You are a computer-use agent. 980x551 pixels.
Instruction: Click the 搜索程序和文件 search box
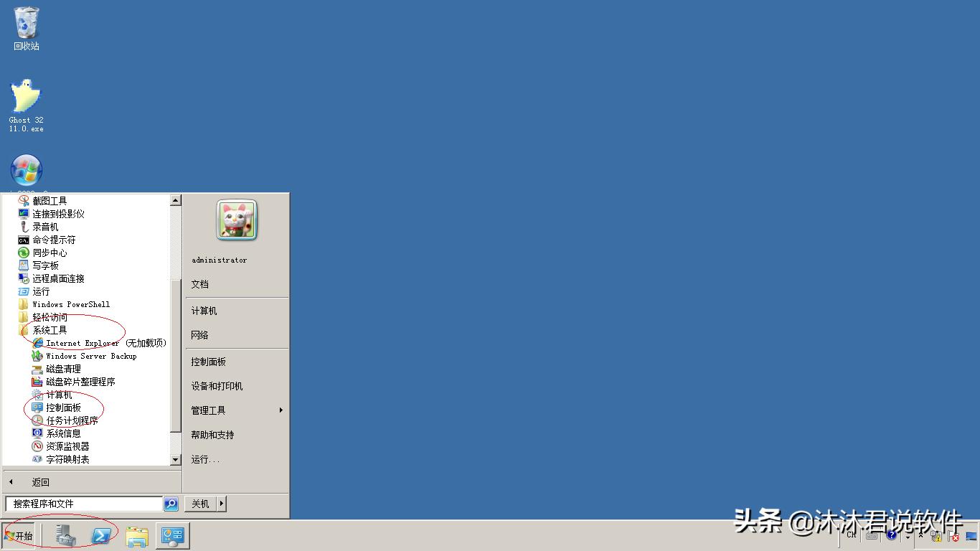click(x=83, y=503)
